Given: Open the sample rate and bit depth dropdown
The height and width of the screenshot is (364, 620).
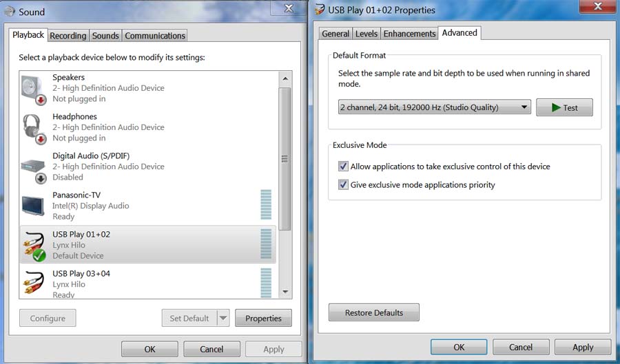Looking at the screenshot, I should 435,107.
